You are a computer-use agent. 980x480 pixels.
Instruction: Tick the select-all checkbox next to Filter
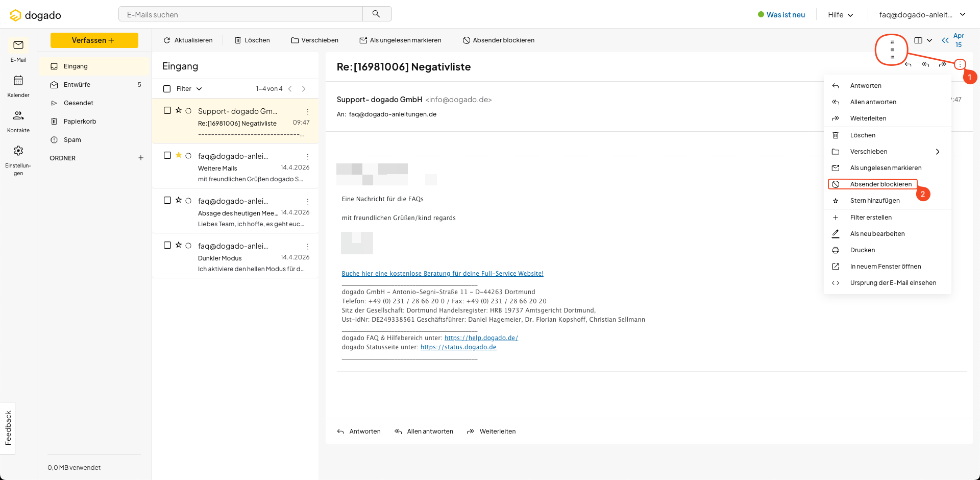[167, 89]
